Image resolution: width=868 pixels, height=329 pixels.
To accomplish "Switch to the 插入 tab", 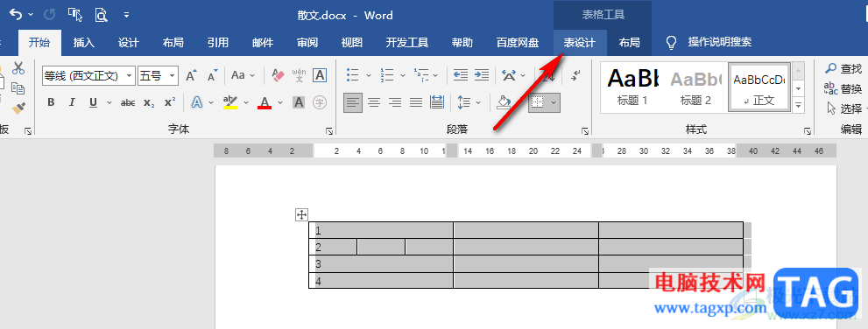I will 84,43.
